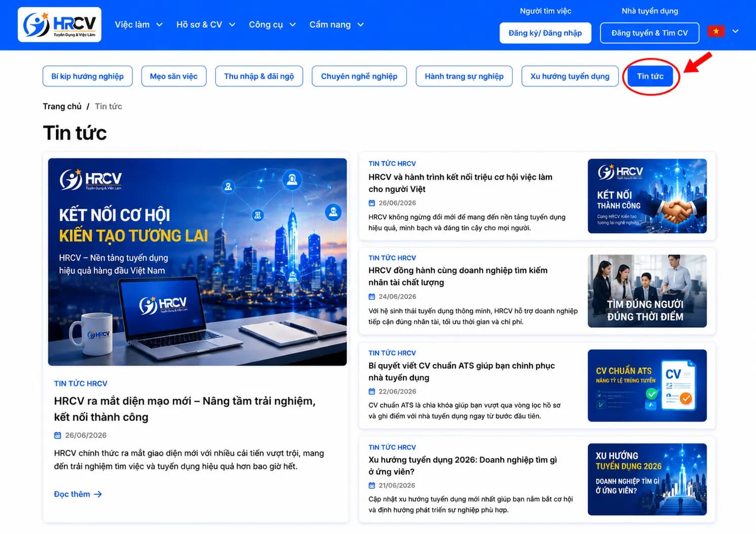This screenshot has height=534, width=756.
Task: Click summary 'CV chuẩn ATS là chìa khóa'
Action: (465, 410)
